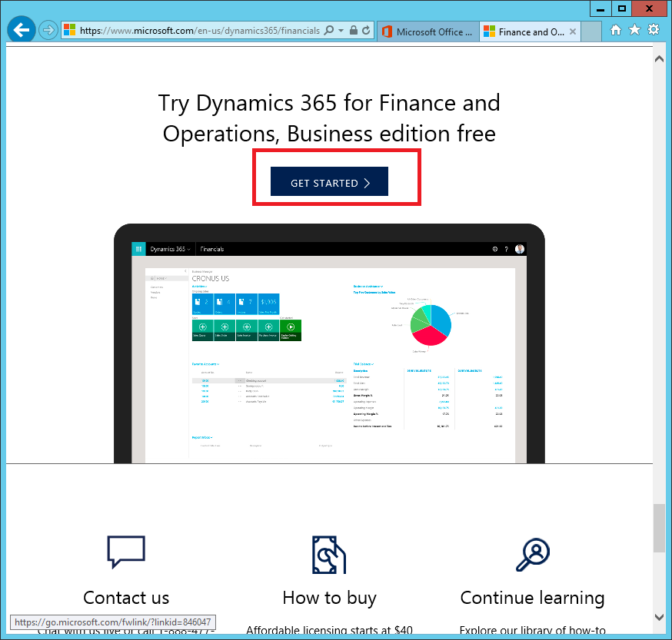
Task: Click the "Try Dynamics 365 for Finance and" headline
Action: click(329, 103)
